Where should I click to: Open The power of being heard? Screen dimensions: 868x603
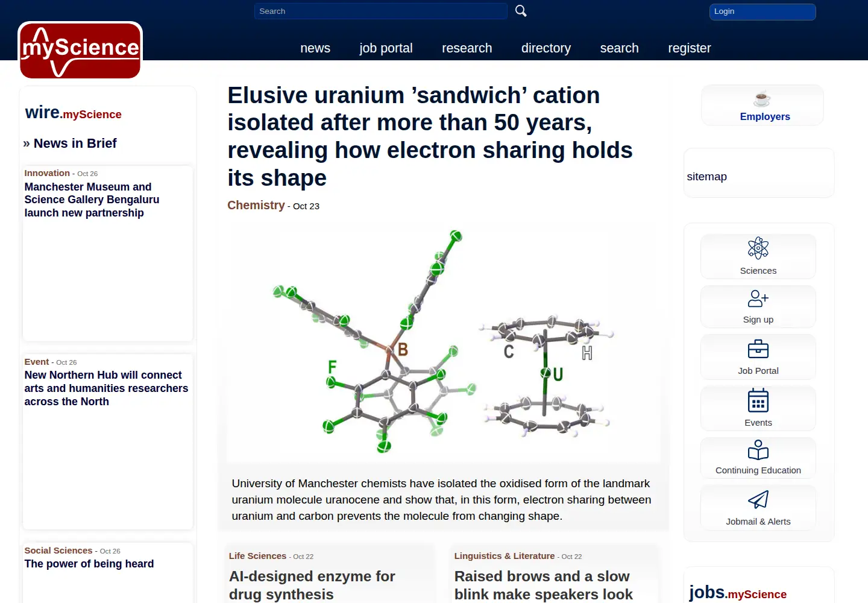89,564
